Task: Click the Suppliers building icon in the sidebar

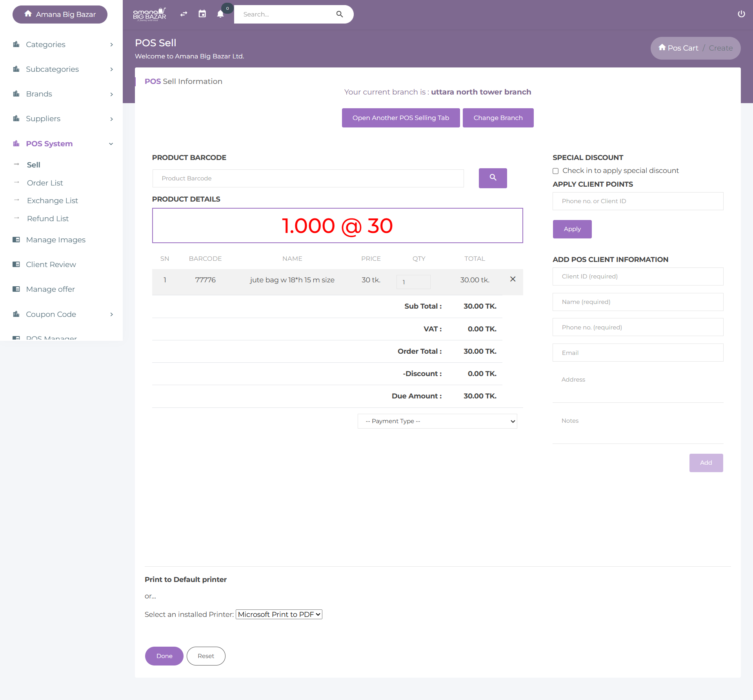Action: (x=16, y=118)
